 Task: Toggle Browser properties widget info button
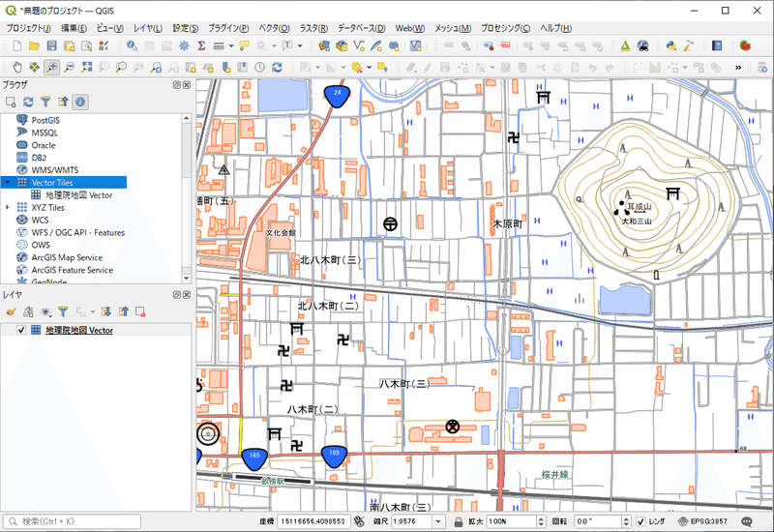(80, 103)
